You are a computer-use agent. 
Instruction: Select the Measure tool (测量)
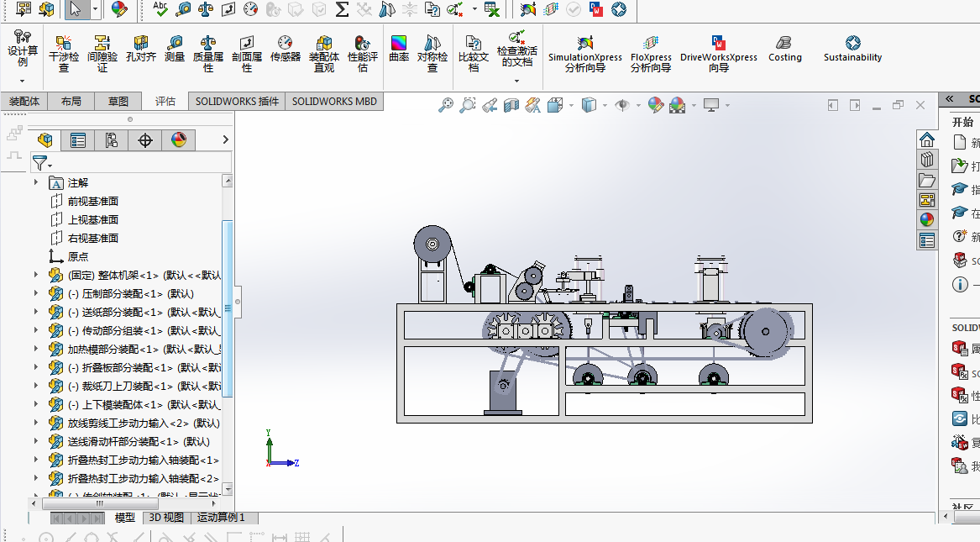pyautogui.click(x=175, y=49)
